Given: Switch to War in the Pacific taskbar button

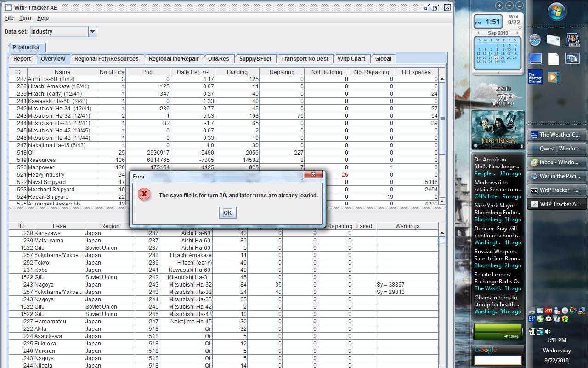Looking at the screenshot, I should 557,176.
